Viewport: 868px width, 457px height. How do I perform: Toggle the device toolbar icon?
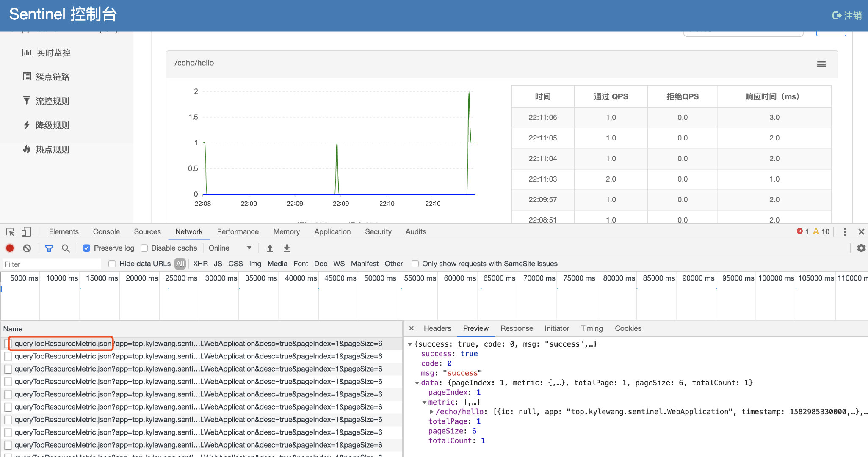[26, 232]
